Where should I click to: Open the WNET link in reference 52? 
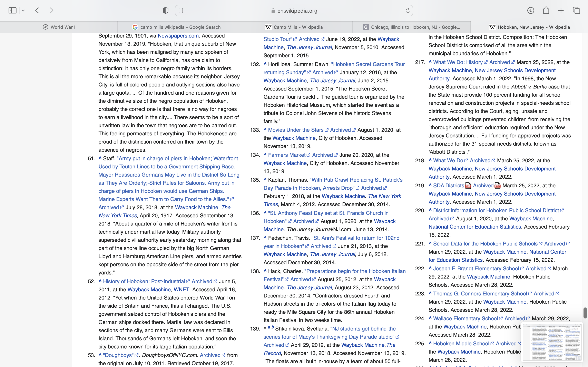point(181,290)
